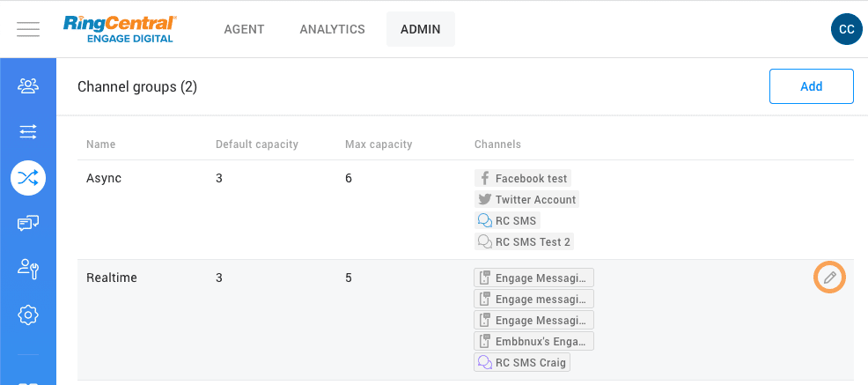Switch to the ANALYTICS tab
The height and width of the screenshot is (385, 868).
(x=332, y=29)
